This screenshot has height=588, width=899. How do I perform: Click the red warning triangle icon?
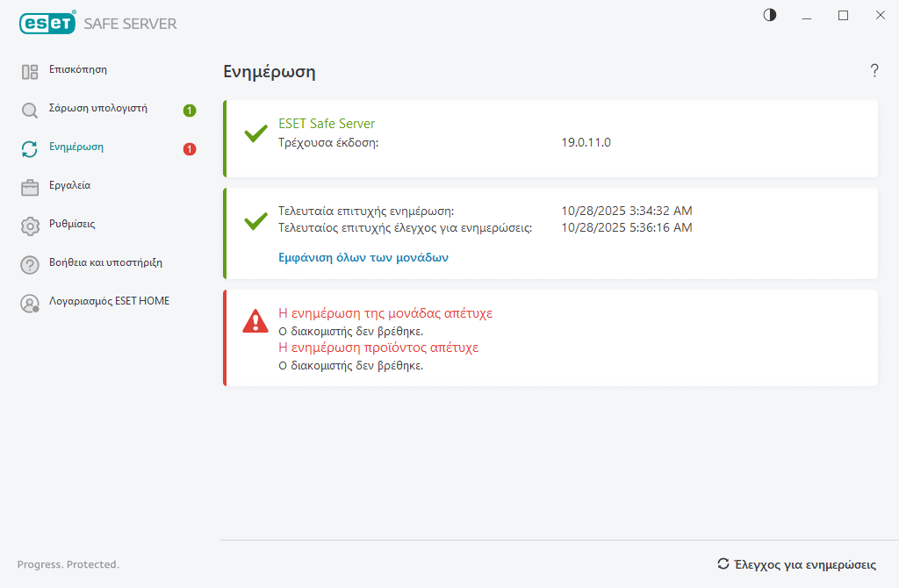pos(255,321)
